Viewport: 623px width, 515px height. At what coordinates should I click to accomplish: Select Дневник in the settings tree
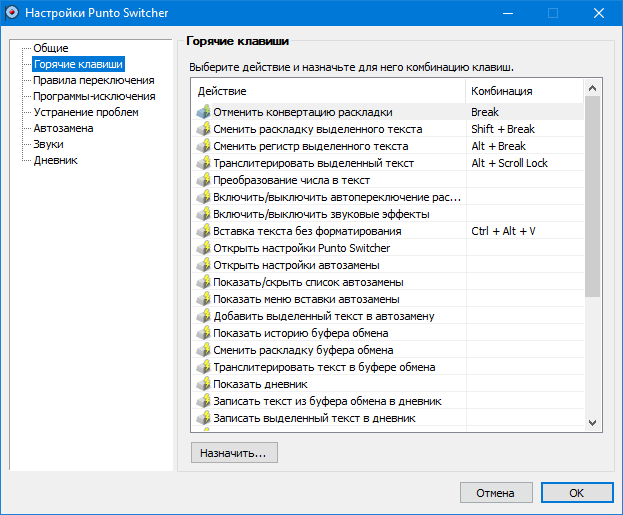click(55, 160)
